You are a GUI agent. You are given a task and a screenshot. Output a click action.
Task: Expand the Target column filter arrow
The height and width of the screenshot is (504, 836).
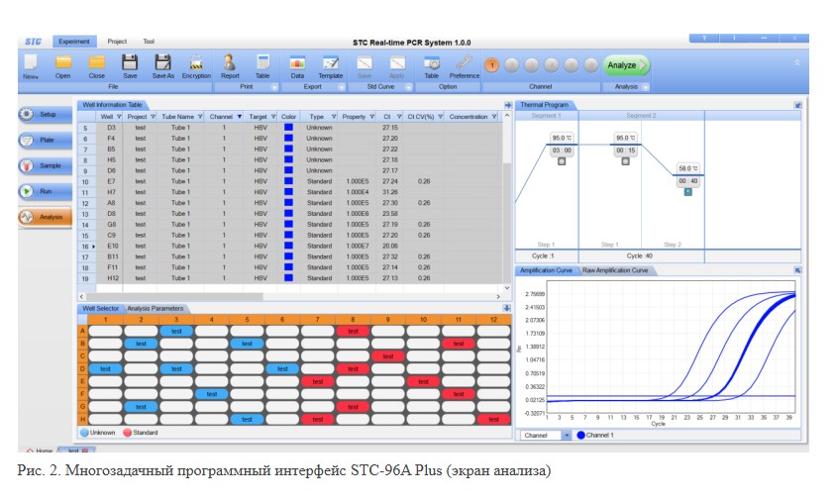271,117
